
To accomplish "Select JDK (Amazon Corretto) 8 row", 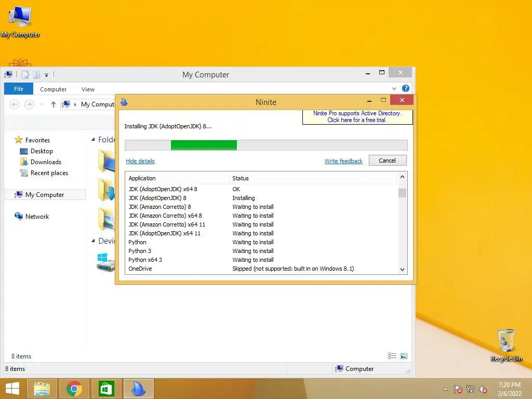I will pyautogui.click(x=261, y=207).
